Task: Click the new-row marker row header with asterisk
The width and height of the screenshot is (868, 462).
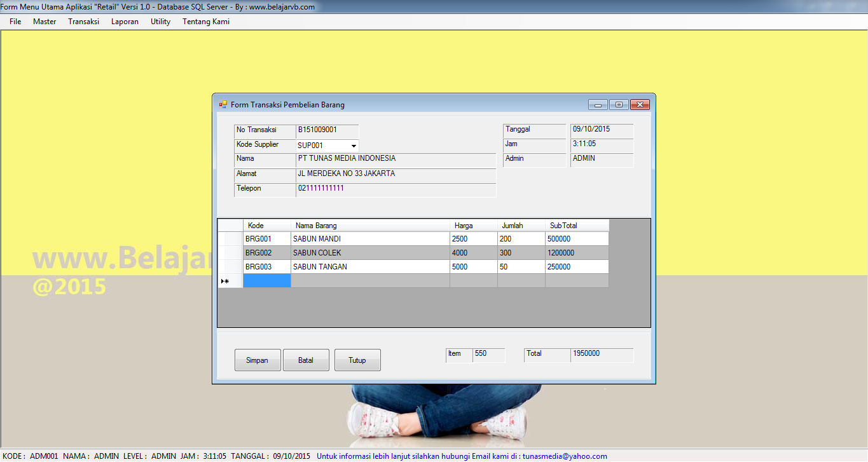Action: [x=230, y=281]
